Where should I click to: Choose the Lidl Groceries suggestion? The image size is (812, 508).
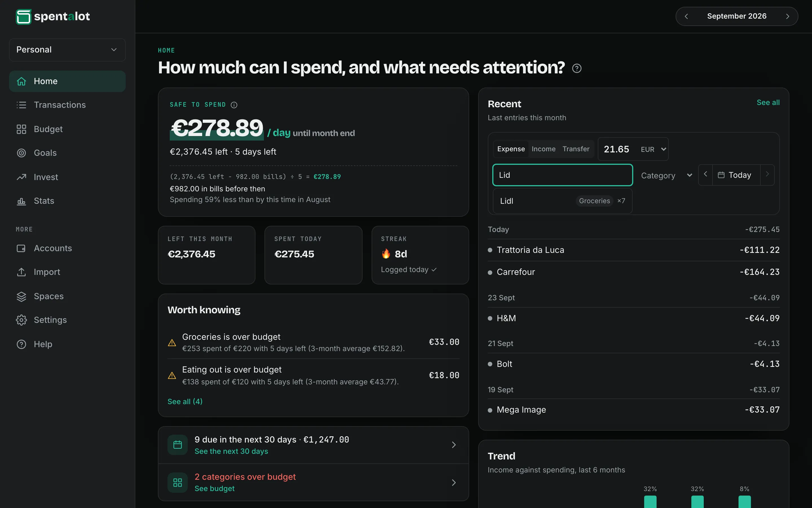tap(562, 201)
